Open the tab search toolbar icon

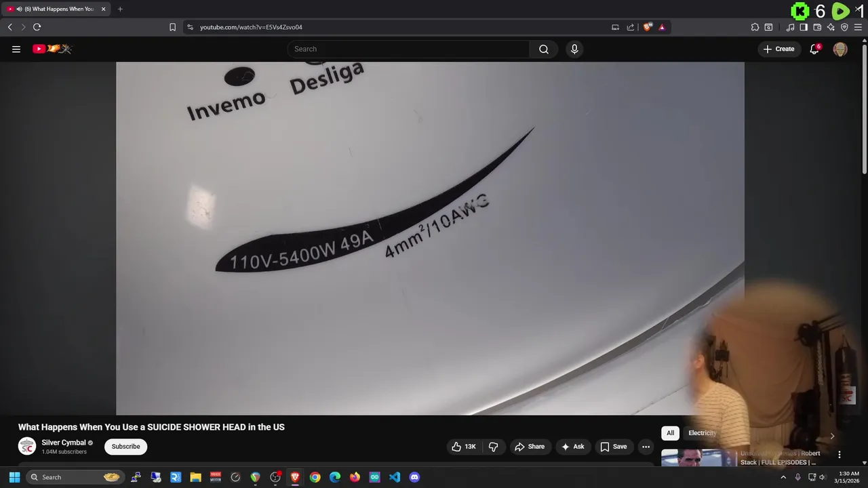768,27
